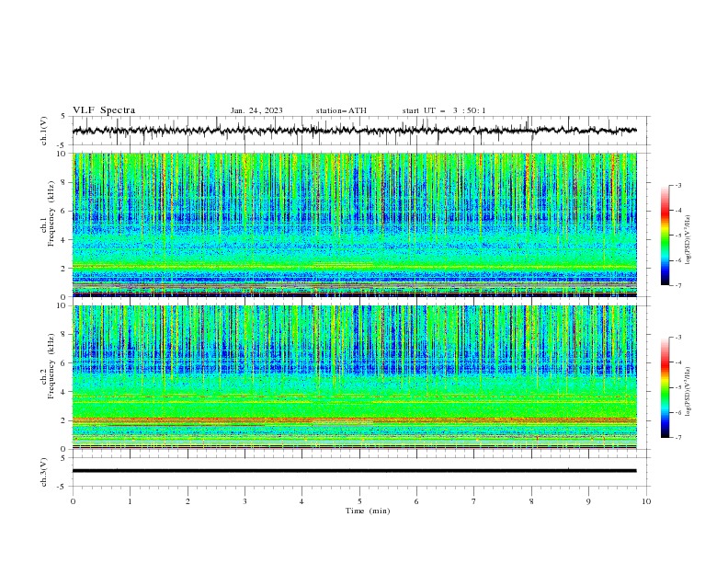Viewport: 728px width, 563px height.
Task: Click the "station=ATH" header label
Action: click(x=341, y=110)
